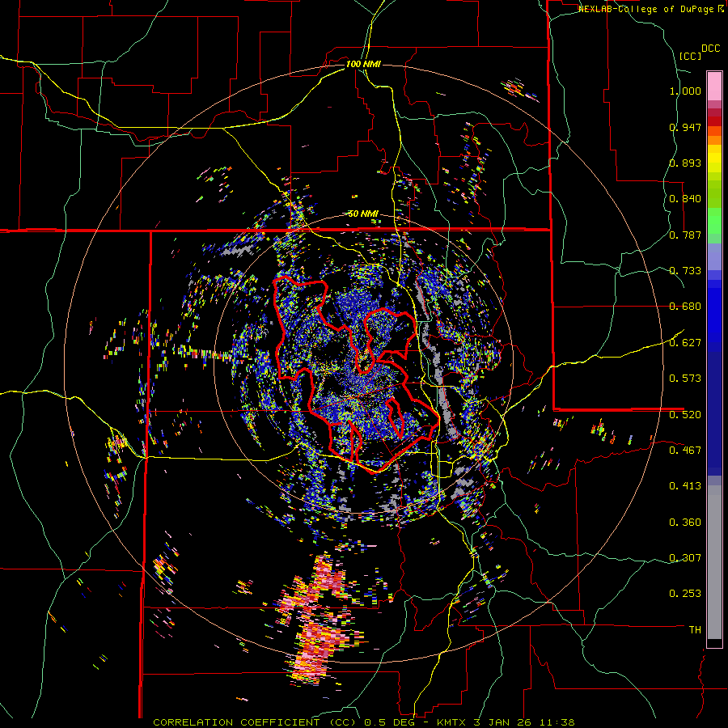Select the 1.000 scale value

pyautogui.click(x=685, y=91)
